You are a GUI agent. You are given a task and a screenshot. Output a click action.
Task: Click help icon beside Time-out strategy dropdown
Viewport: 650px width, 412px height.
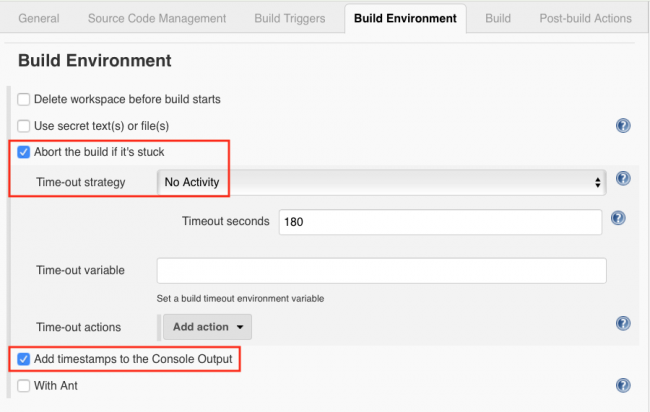click(623, 179)
